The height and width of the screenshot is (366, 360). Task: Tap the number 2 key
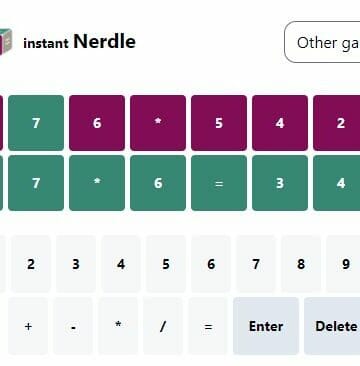[31, 264]
